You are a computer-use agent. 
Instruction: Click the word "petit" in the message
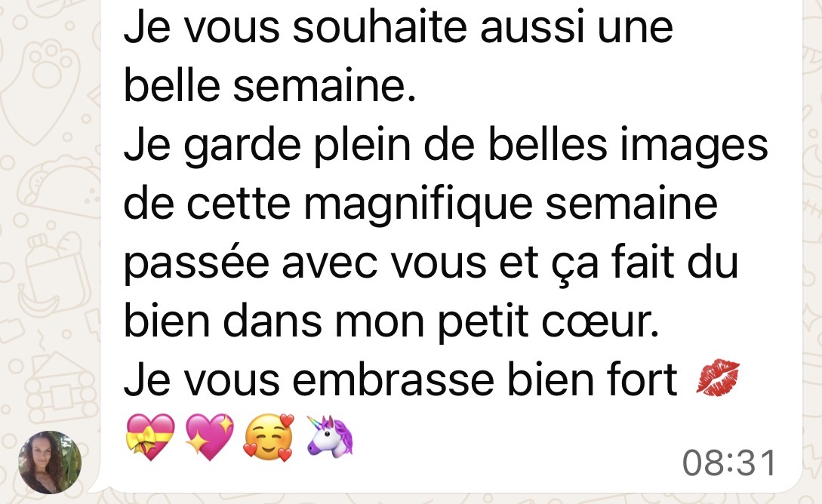point(483,323)
